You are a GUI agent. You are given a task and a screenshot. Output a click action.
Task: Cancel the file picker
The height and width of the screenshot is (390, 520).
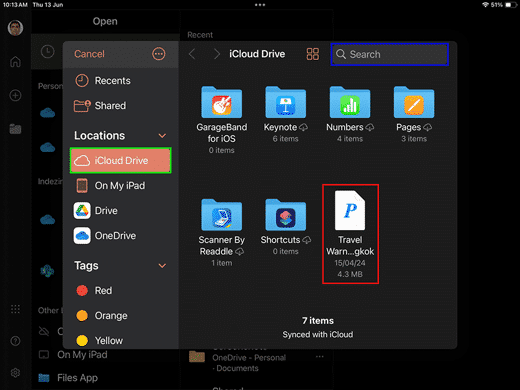pyautogui.click(x=89, y=54)
